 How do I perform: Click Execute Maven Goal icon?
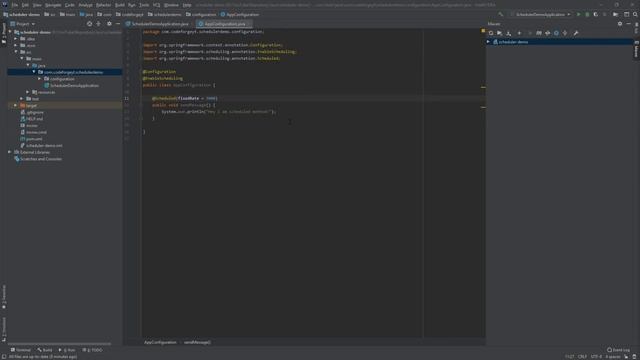pyautogui.click(x=539, y=33)
